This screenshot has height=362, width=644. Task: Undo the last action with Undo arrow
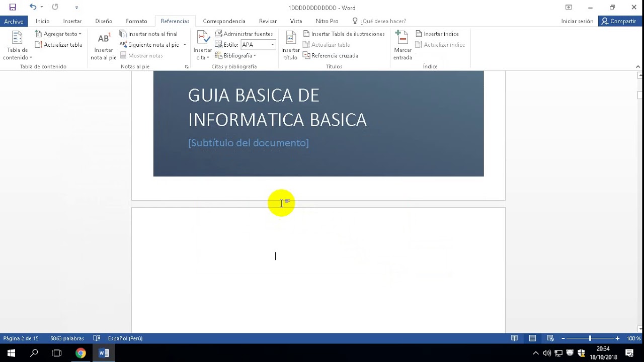33,7
